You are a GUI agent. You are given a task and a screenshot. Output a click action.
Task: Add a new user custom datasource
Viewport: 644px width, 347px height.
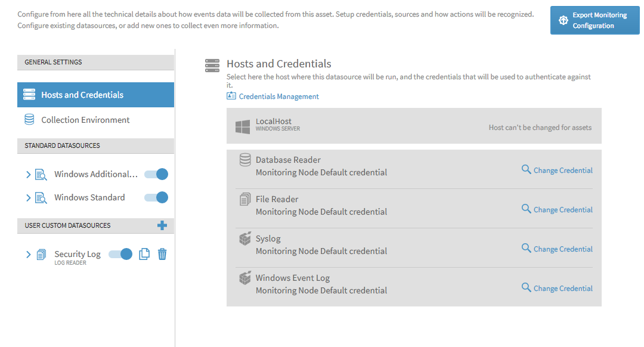[162, 225]
